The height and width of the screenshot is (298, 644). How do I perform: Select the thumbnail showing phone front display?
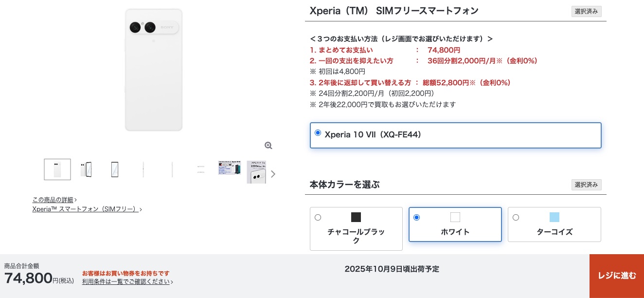point(115,169)
